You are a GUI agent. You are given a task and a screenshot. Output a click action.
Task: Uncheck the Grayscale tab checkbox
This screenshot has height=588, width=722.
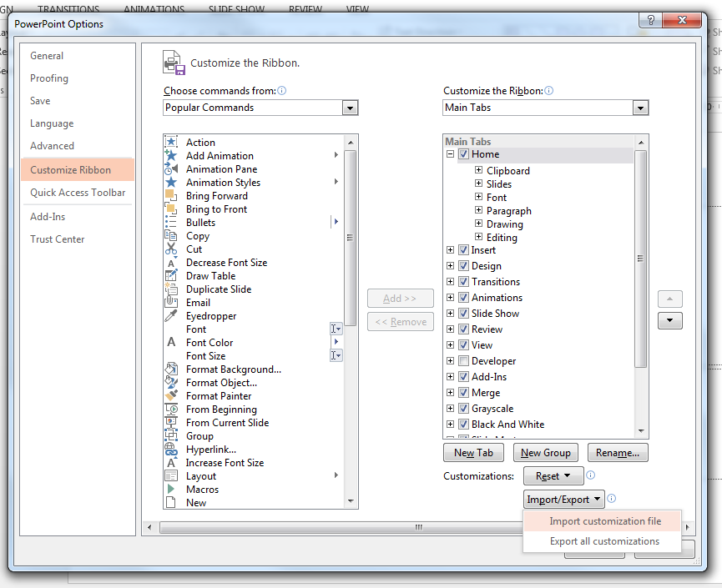pos(464,408)
